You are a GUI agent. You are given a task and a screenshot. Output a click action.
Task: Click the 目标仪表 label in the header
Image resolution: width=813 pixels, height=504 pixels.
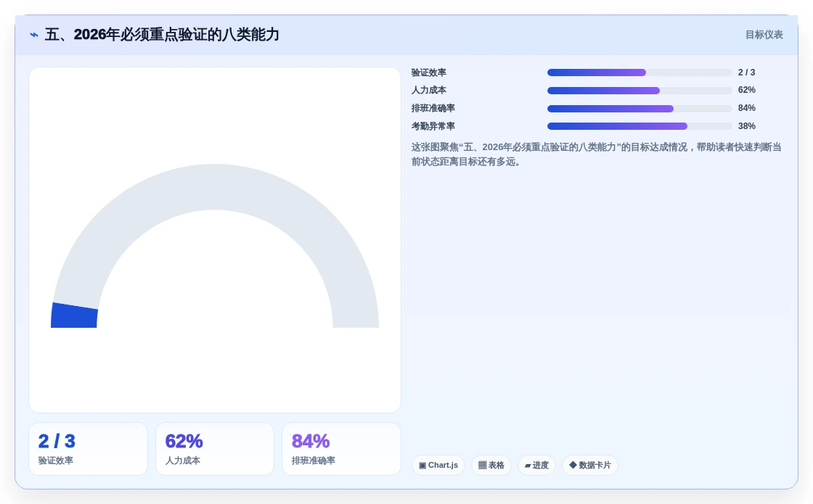764,35
